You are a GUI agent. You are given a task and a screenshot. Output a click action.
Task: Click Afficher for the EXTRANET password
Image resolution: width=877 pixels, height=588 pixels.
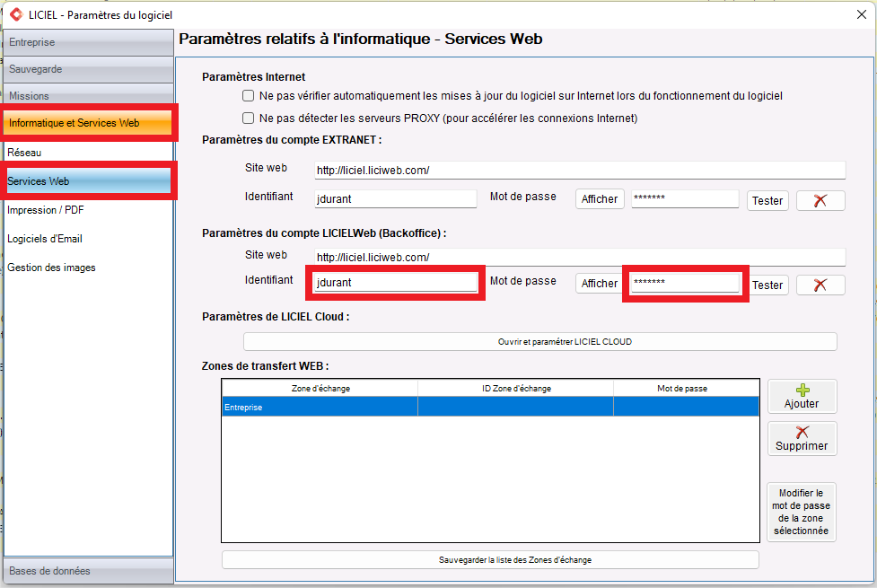pyautogui.click(x=599, y=199)
